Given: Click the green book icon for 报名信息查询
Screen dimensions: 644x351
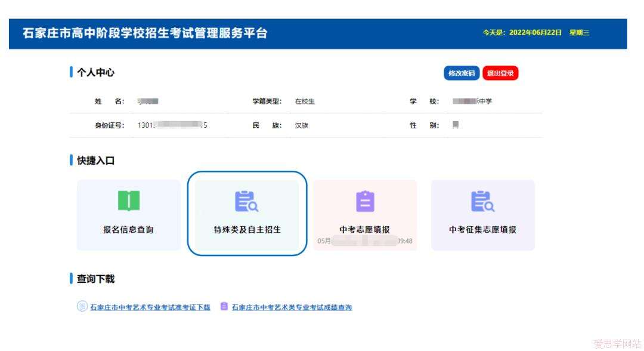Looking at the screenshot, I should point(128,201).
